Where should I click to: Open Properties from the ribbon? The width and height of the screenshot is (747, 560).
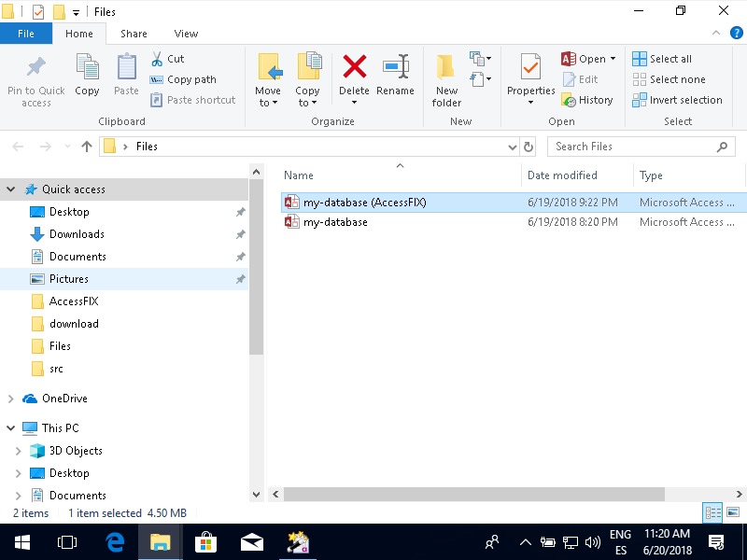[x=530, y=69]
